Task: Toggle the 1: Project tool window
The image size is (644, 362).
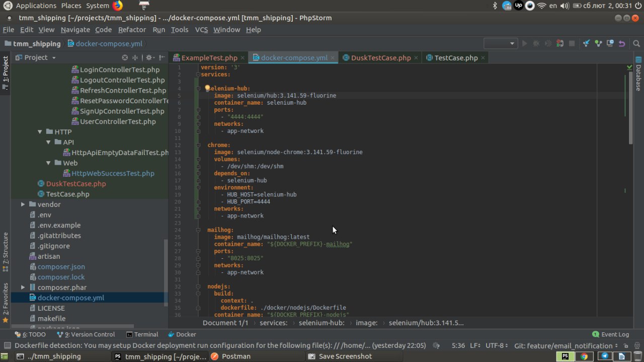Action: 6,73
